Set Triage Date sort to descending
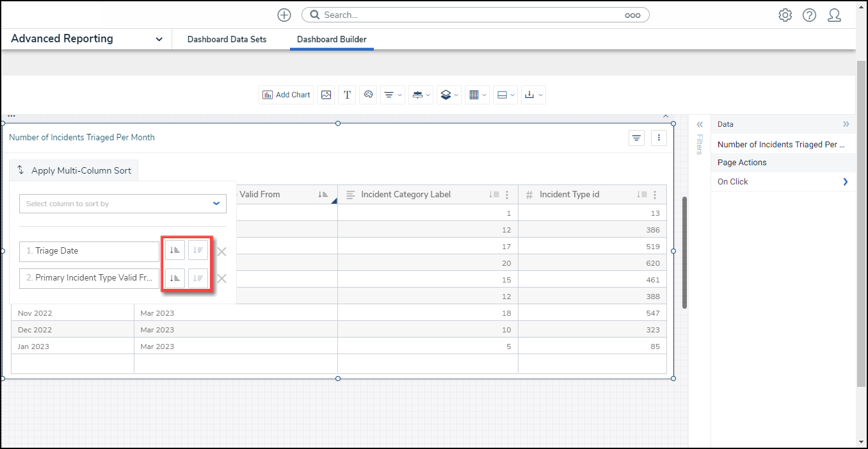This screenshot has width=868, height=449. click(198, 251)
